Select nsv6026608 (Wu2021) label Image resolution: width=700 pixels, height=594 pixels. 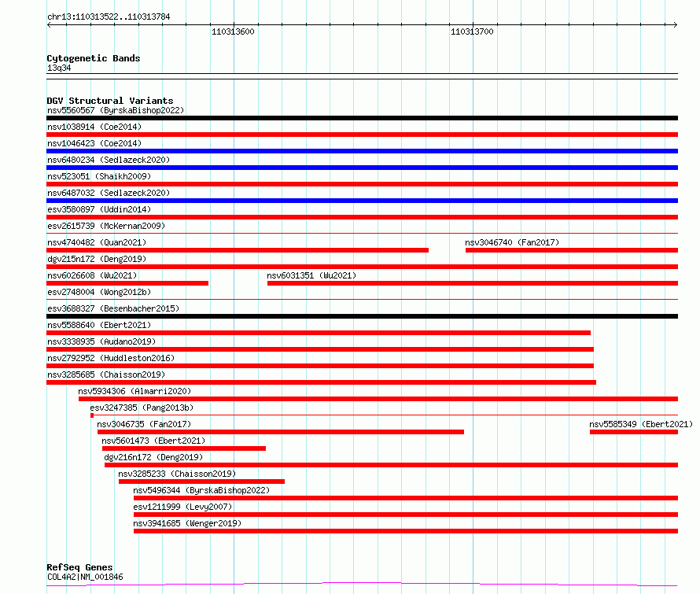click(x=92, y=275)
